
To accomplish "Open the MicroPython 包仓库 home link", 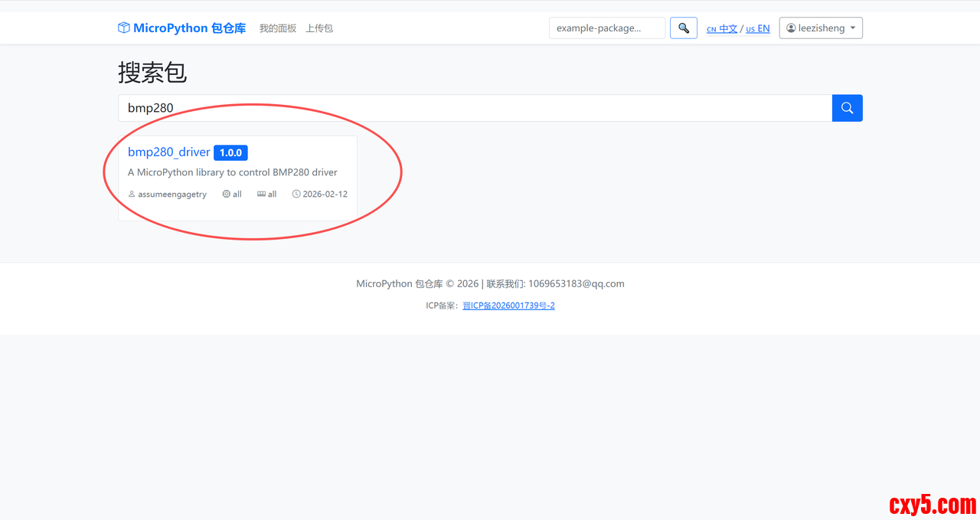I will click(x=189, y=28).
